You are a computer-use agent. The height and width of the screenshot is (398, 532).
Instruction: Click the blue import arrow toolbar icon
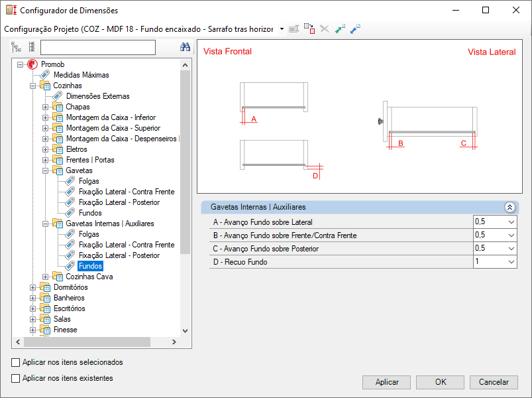pyautogui.click(x=355, y=29)
